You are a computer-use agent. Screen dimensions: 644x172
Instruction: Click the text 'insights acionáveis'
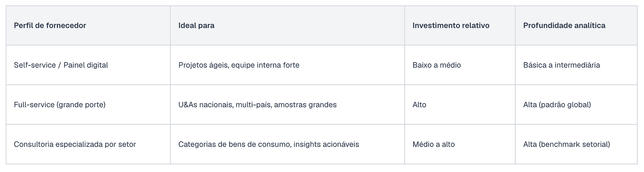(x=326, y=144)
